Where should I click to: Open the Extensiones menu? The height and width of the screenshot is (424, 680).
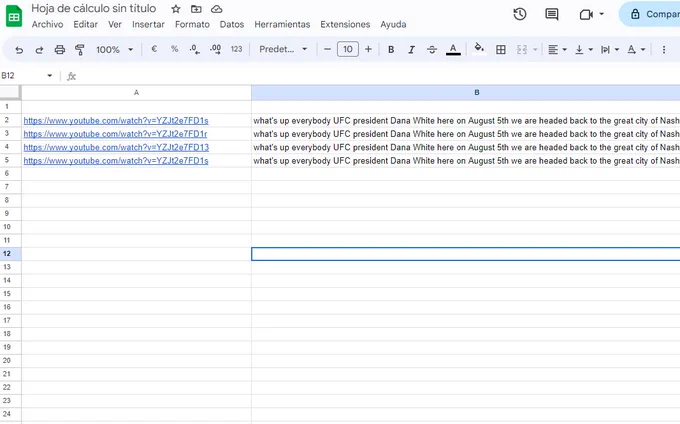coord(345,24)
